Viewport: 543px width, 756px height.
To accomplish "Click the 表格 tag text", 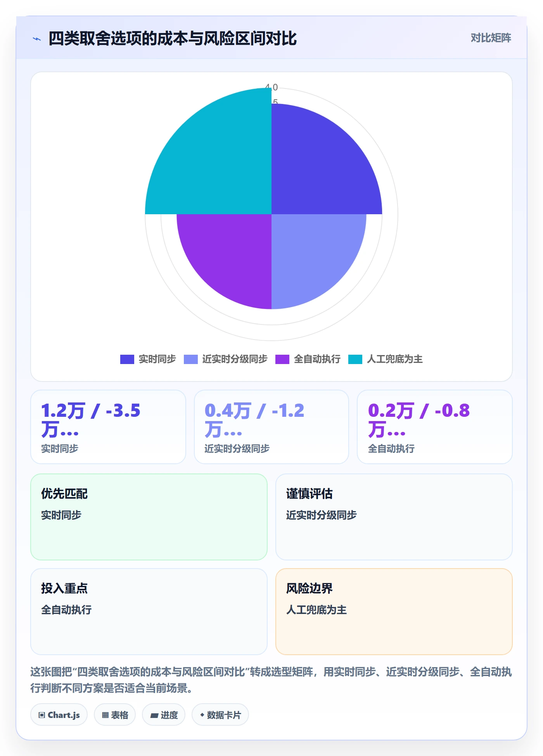I will (x=119, y=715).
